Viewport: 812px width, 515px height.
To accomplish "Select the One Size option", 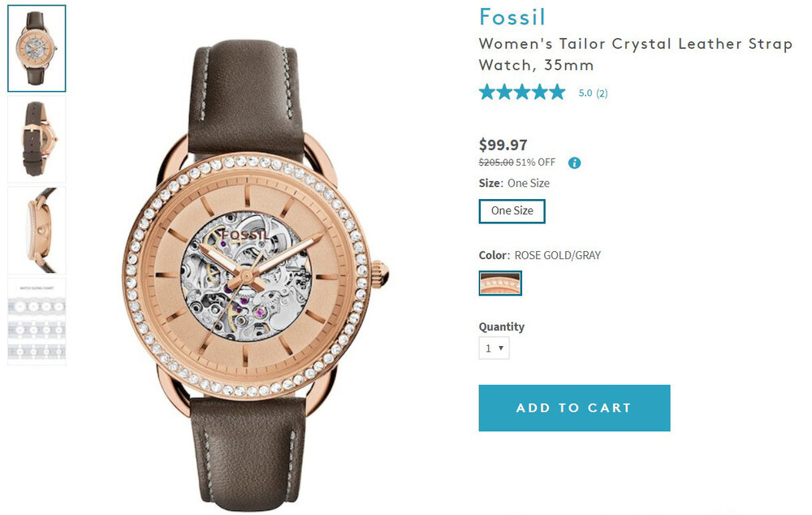I will coord(512,211).
